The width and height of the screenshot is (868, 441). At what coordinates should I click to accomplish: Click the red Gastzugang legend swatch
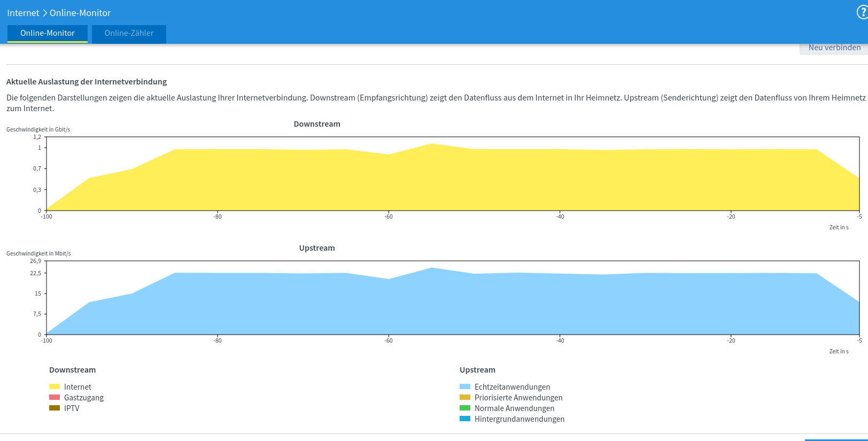click(x=55, y=397)
